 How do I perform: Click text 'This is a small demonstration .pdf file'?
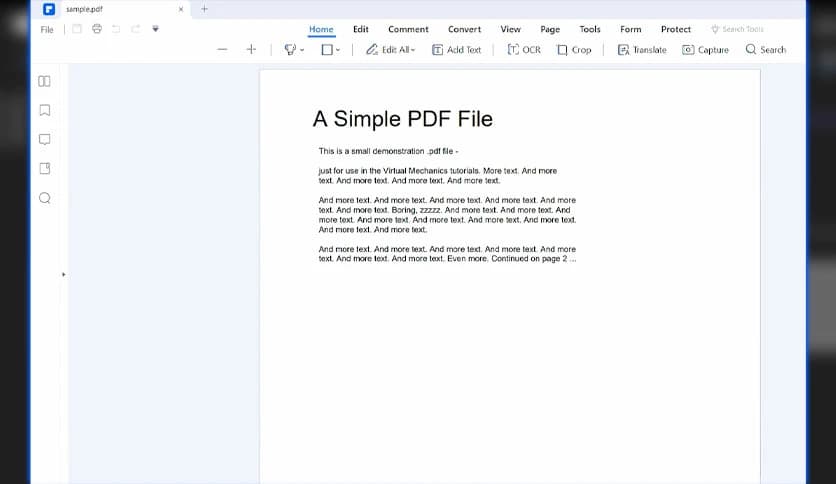click(x=386, y=151)
